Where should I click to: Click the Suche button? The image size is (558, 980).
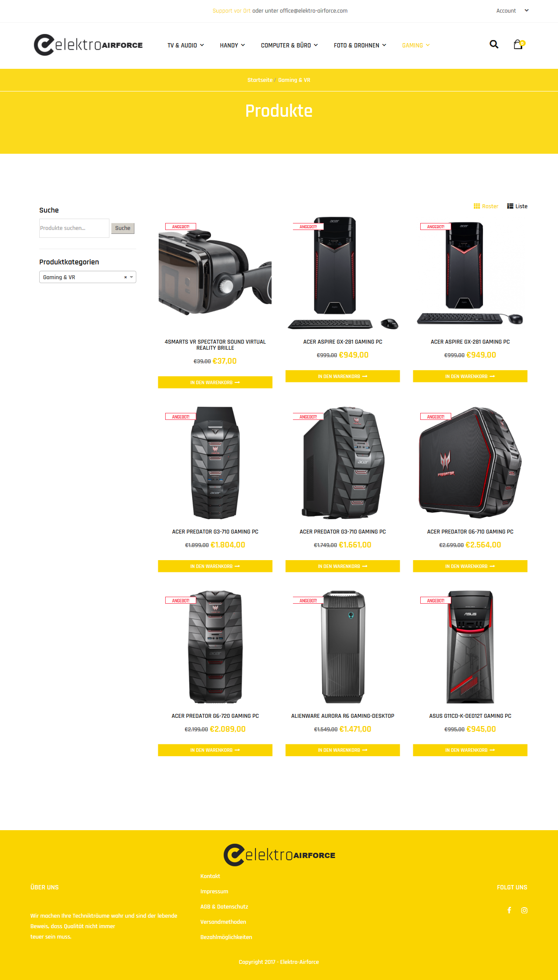click(122, 228)
